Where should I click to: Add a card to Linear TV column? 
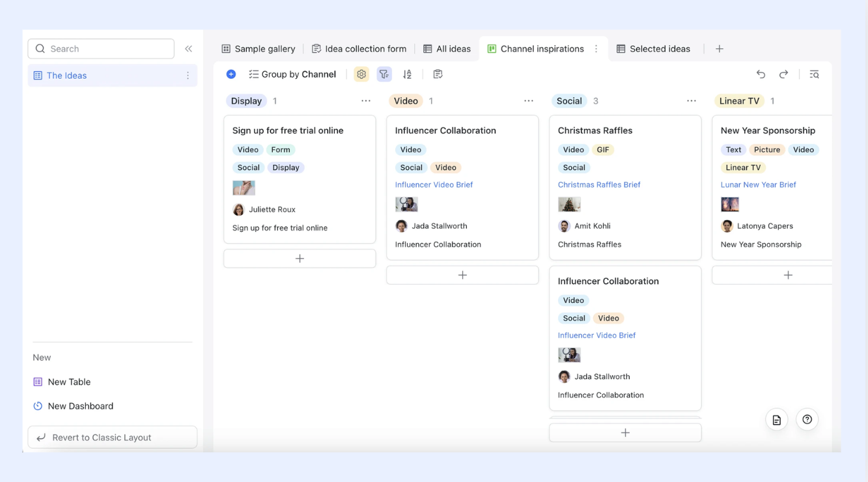pyautogui.click(x=772, y=275)
